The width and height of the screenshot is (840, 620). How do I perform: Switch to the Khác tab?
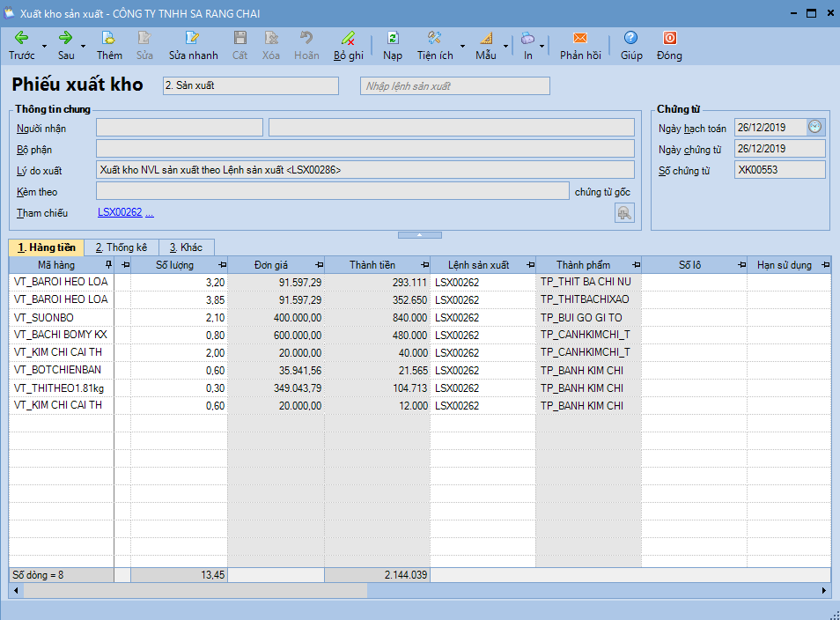(186, 247)
